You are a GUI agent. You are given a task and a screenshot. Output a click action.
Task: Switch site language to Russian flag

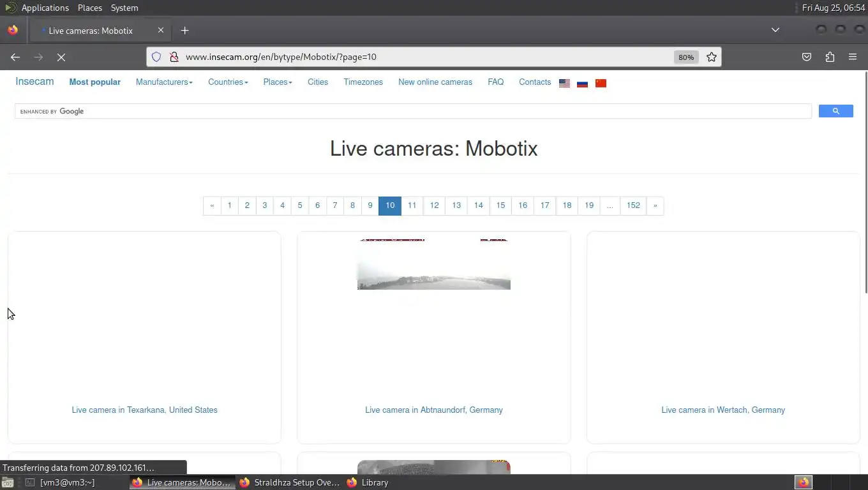point(582,83)
